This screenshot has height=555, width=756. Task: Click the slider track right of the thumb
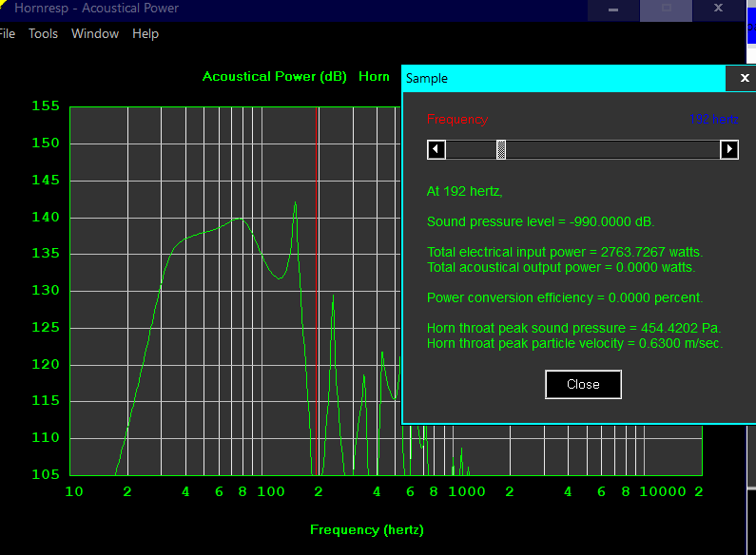pyautogui.click(x=612, y=149)
